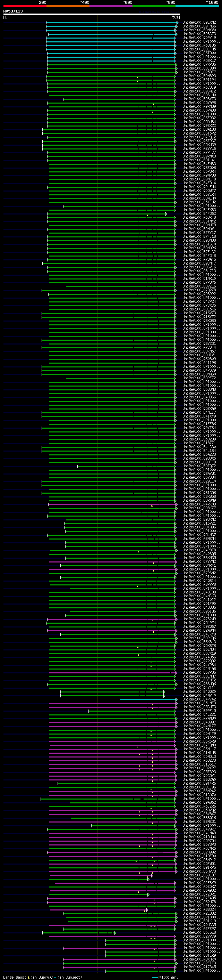Image resolution: width=222 pixels, height=980 pixels.
Task: Open hit UniRef100_Q9FMS6
Action: tap(199, 26)
